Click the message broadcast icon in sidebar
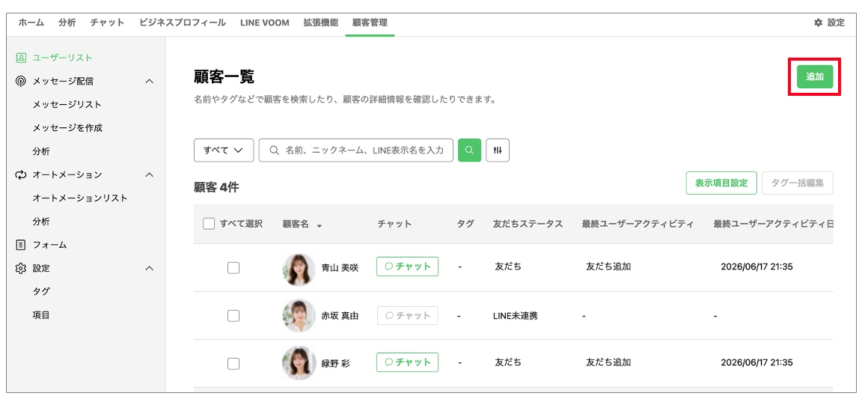 click(20, 81)
